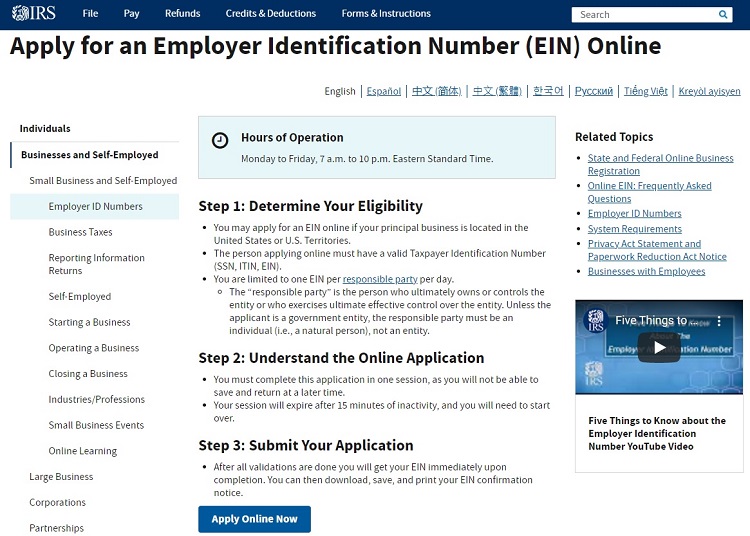Open Corporations sidebar item
The height and width of the screenshot is (536, 750).
[x=57, y=503]
